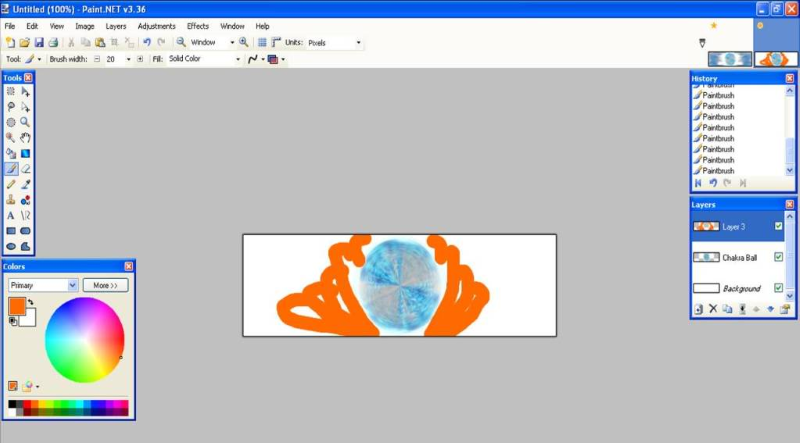
Task: Open the Effects menu
Action: tap(198, 26)
